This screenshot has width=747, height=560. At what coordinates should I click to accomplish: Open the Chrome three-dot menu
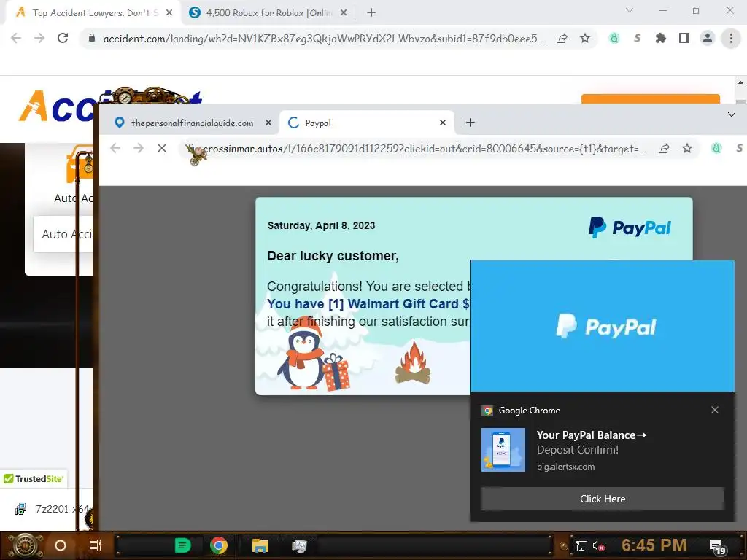pos(731,38)
